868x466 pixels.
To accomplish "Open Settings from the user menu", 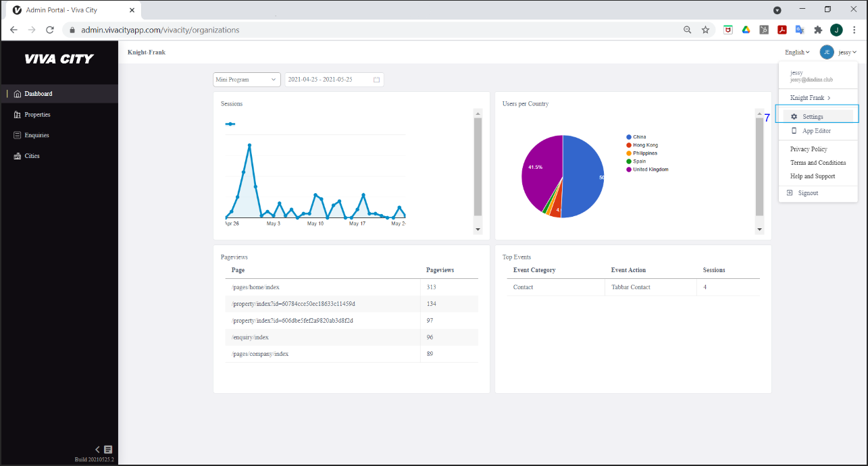I will (x=818, y=117).
